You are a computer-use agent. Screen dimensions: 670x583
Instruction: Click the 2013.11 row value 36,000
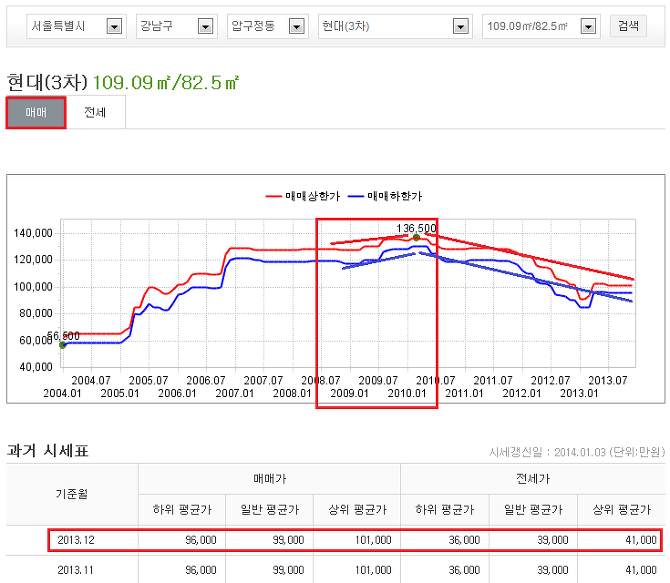click(x=464, y=570)
